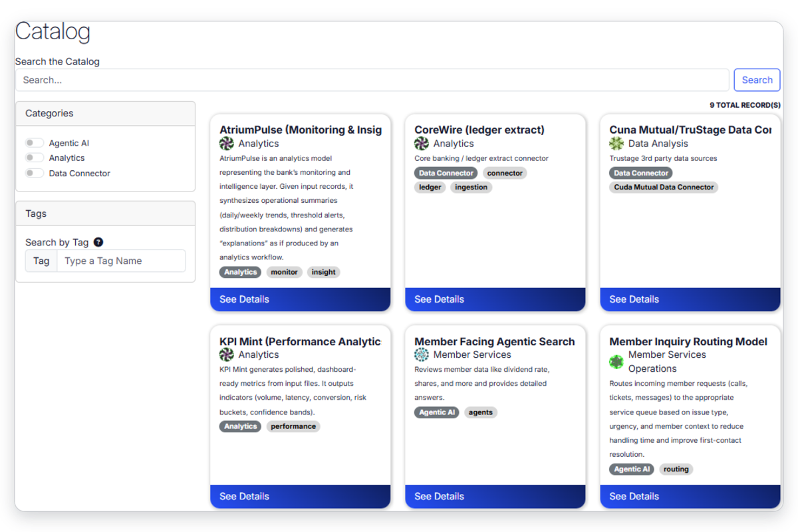Toggle the Agentic AI category switch
Image resolution: width=798 pixels, height=532 pixels.
point(35,143)
